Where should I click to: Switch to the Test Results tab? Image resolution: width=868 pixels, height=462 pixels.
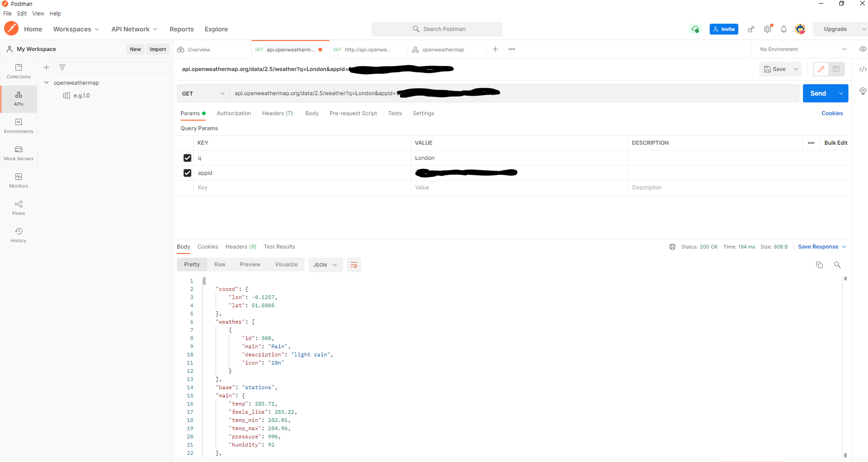279,247
